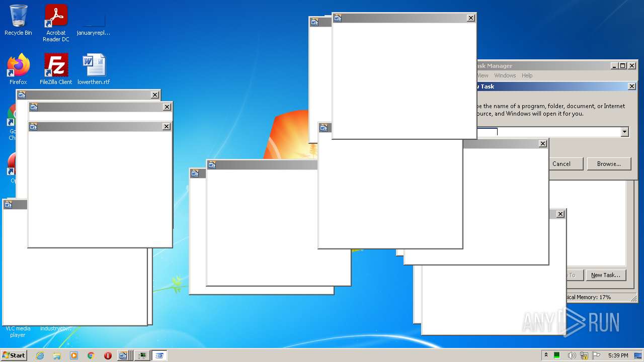Open Action Center flag icon

click(x=596, y=355)
